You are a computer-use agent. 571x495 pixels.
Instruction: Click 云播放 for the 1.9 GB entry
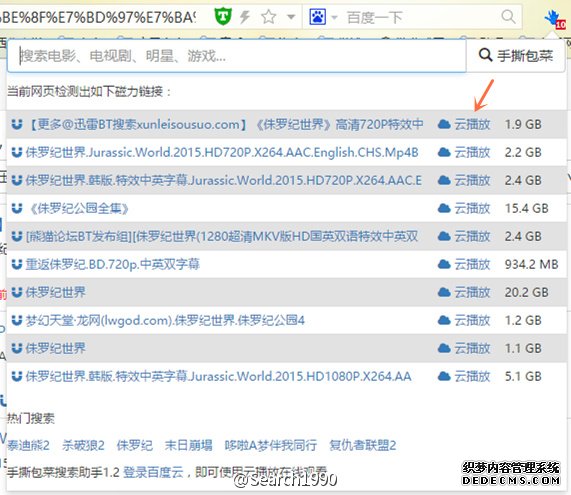472,125
